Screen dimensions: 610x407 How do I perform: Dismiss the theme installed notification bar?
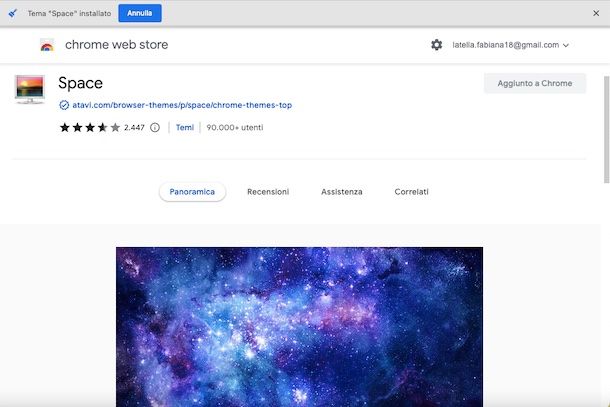(x=596, y=13)
